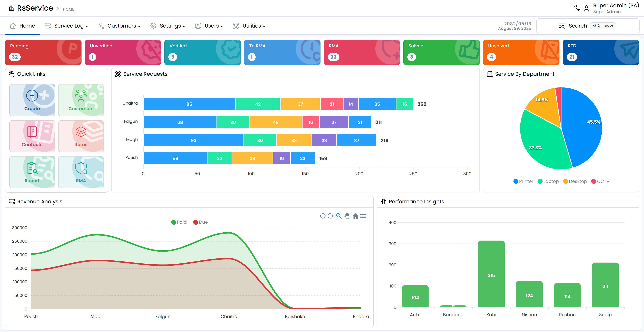The image size is (644, 332).
Task: Click the Performance Insights chart icon
Action: (384, 202)
